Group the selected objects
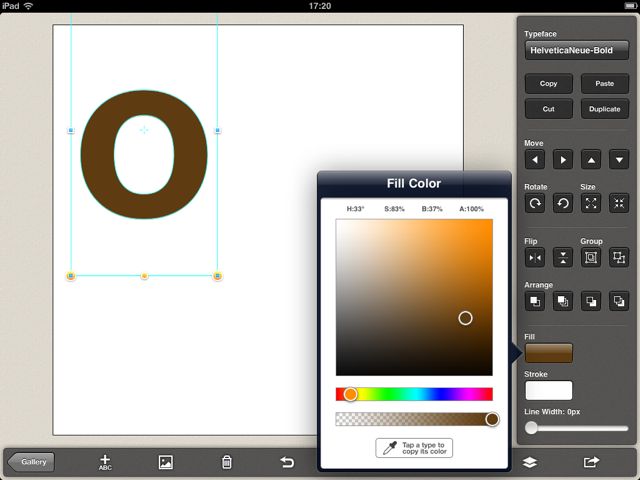640x480 pixels. click(591, 258)
